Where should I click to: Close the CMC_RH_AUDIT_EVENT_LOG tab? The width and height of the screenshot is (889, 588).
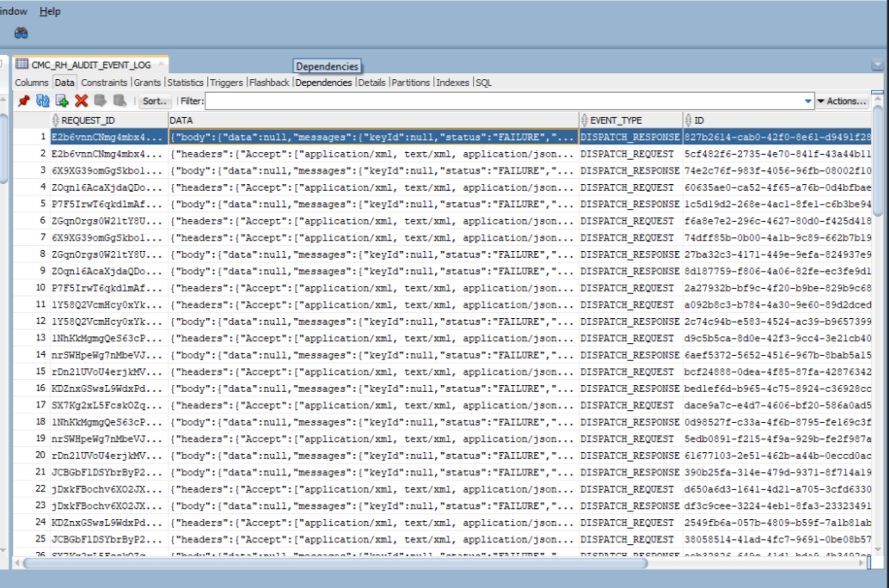(x=161, y=64)
